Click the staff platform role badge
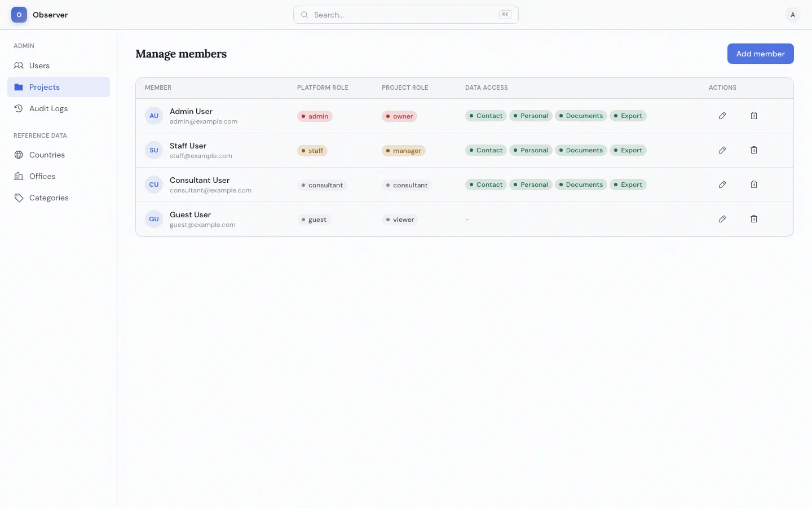This screenshot has width=812, height=508. [312, 151]
